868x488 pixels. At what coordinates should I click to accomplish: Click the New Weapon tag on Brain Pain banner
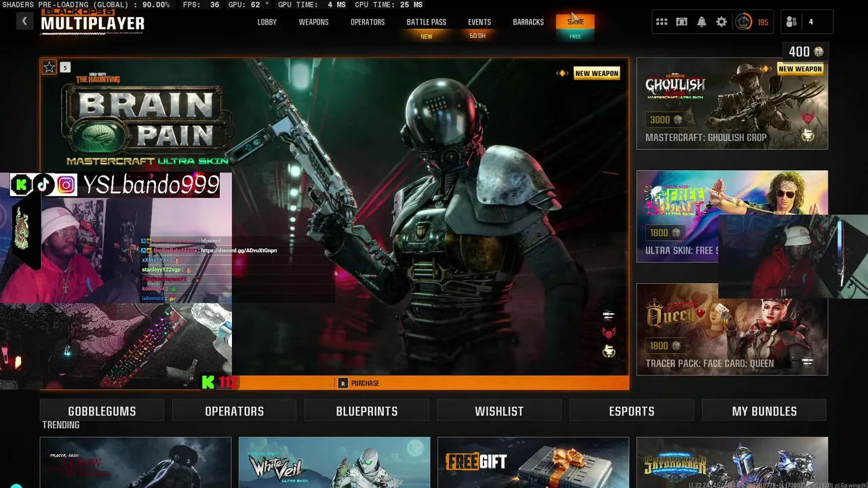[597, 73]
